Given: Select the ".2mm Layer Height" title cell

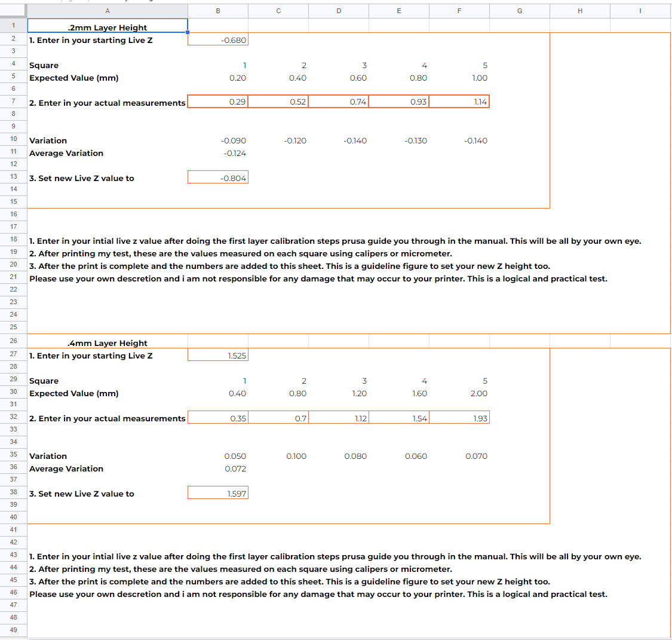Looking at the screenshot, I should click(108, 27).
